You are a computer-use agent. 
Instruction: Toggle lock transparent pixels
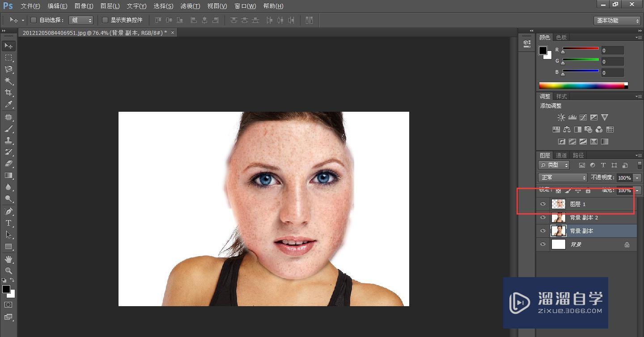558,190
